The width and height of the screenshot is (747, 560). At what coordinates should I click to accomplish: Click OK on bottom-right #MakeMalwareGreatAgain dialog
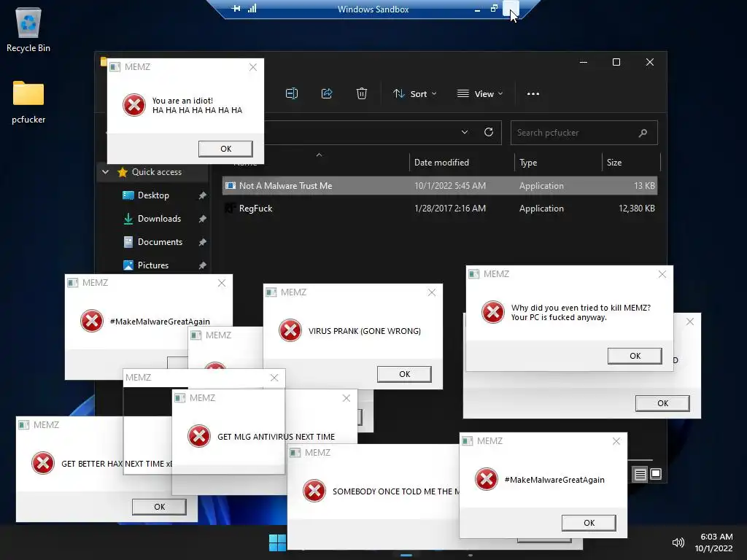(x=589, y=523)
